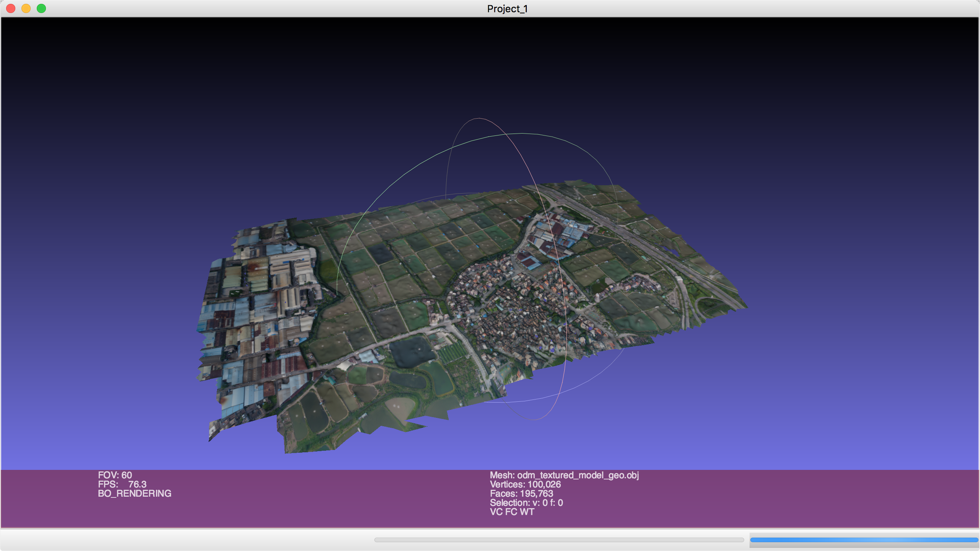Click the Project_1 window title
The image size is (980, 551).
pyautogui.click(x=507, y=9)
